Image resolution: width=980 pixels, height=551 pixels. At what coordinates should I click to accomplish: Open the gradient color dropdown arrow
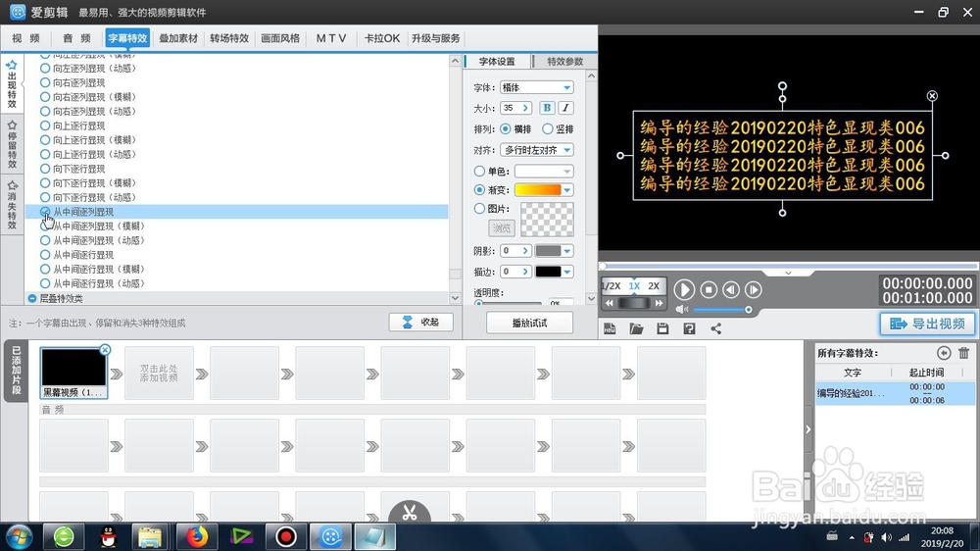[566, 190]
